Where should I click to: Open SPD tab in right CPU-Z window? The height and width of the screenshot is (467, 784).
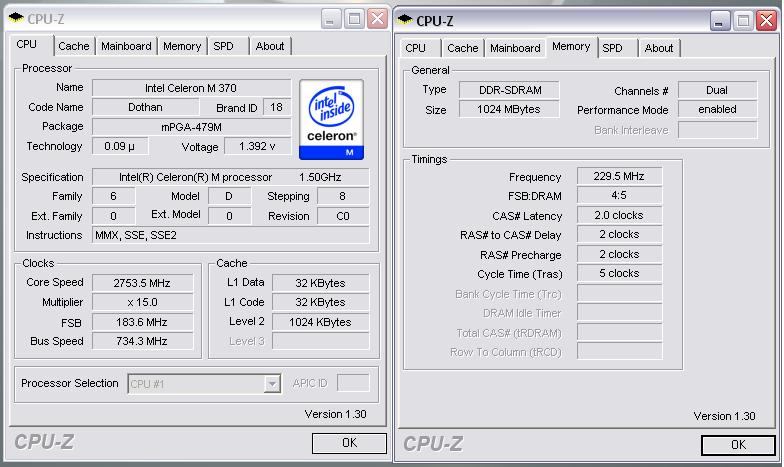tap(612, 48)
